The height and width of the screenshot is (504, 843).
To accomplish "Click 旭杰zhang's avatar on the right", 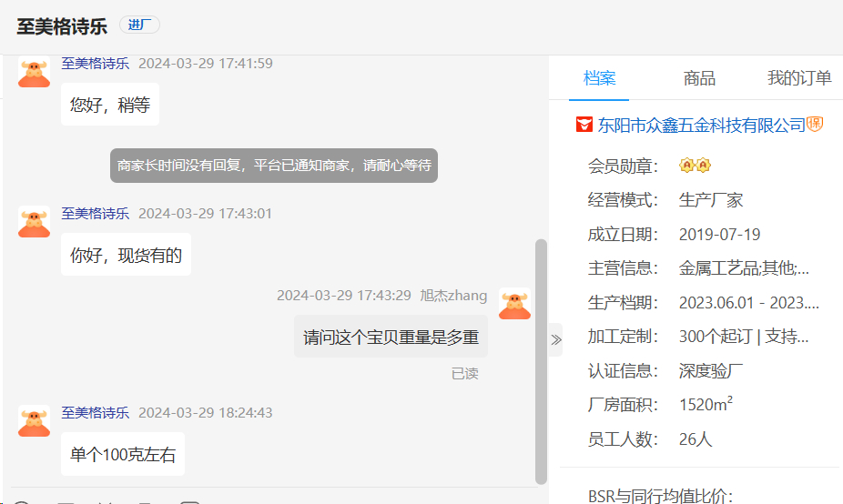I will click(x=514, y=304).
